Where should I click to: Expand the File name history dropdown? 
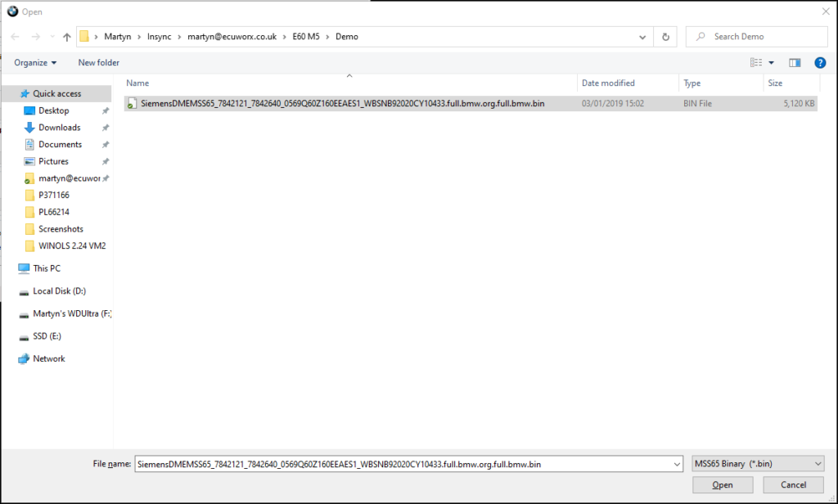(x=677, y=464)
